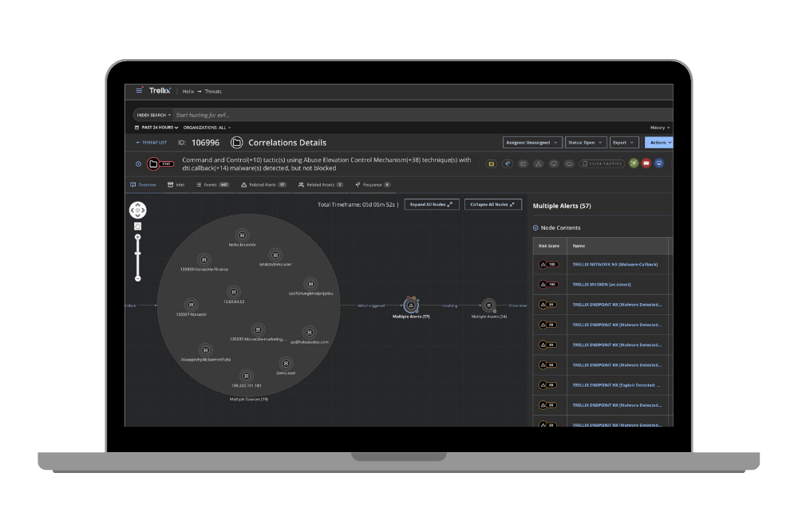Switch to the Events tab
Screen dimensions: 798x532
[213, 184]
